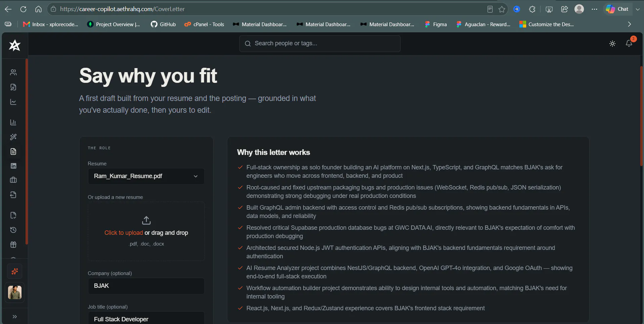Open the history clock sidebar icon
644x324 pixels.
point(13,230)
